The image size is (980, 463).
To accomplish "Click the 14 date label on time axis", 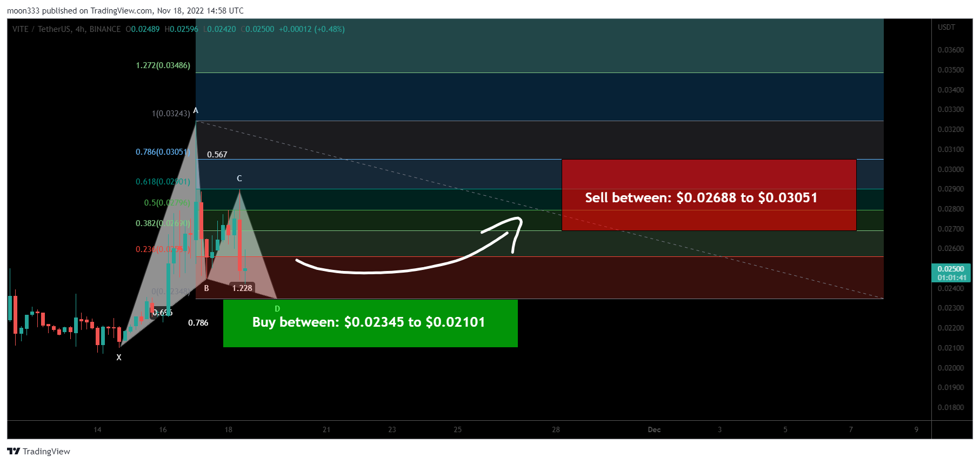I will coord(97,430).
